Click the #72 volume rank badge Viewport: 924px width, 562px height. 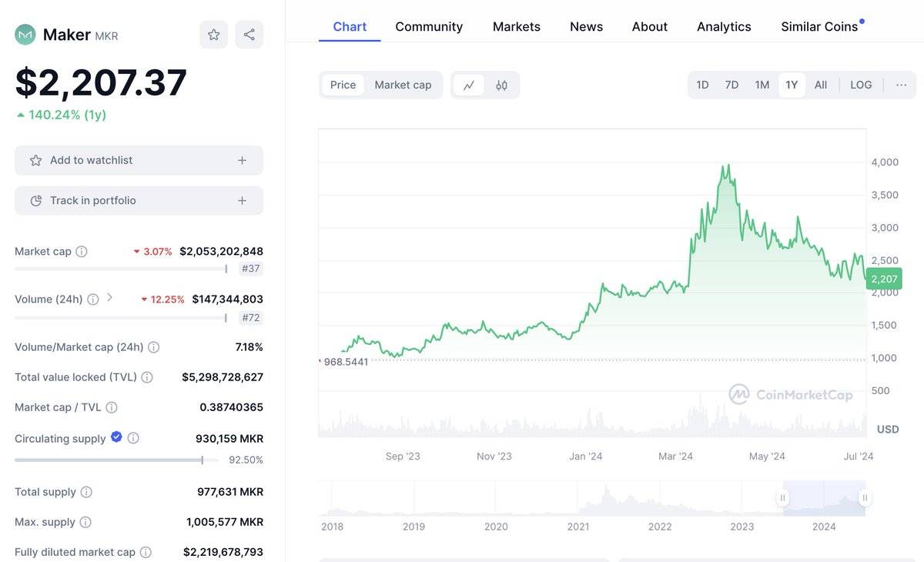(x=250, y=317)
